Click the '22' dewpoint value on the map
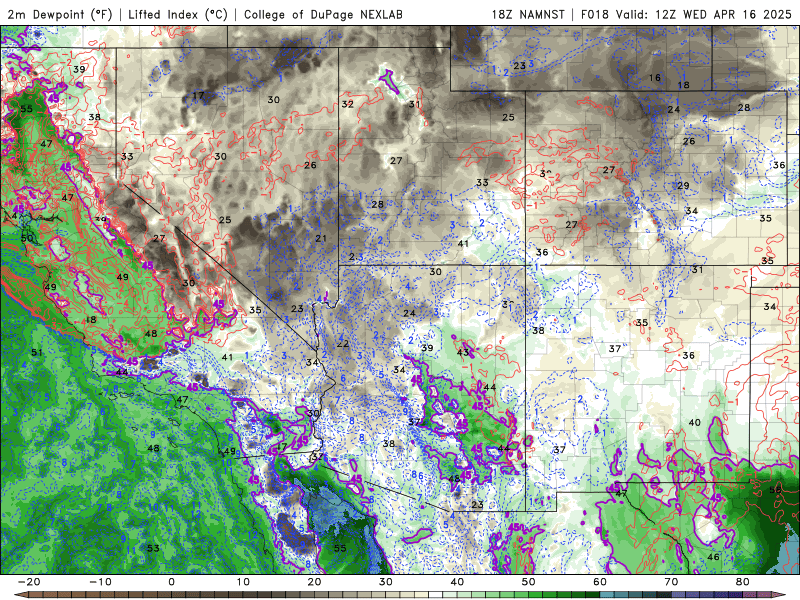The image size is (800, 600). pyautogui.click(x=342, y=343)
